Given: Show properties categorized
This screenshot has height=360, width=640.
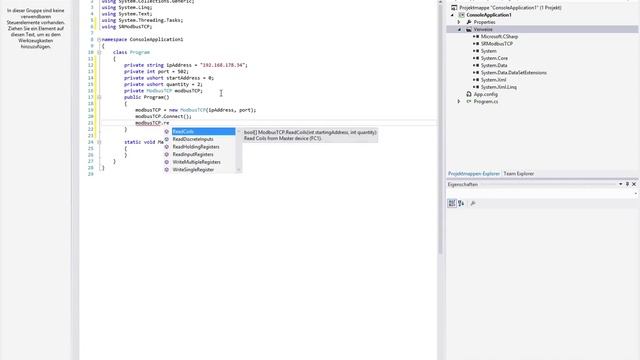Looking at the screenshot, I should click(x=452, y=203).
